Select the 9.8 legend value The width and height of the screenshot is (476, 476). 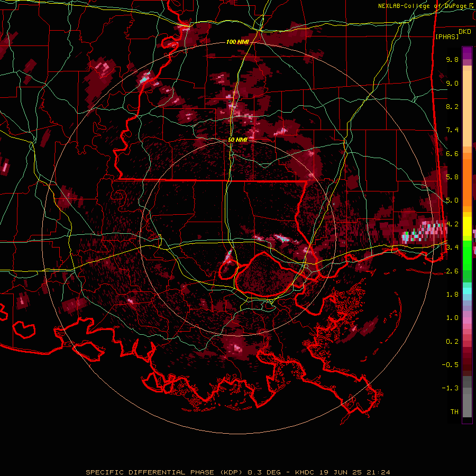tap(452, 59)
